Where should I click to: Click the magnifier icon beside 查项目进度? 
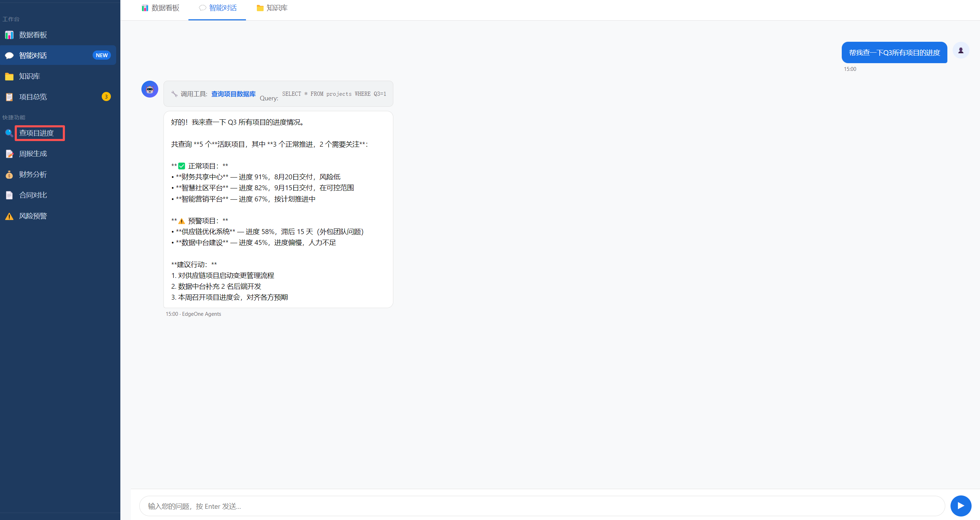9,133
